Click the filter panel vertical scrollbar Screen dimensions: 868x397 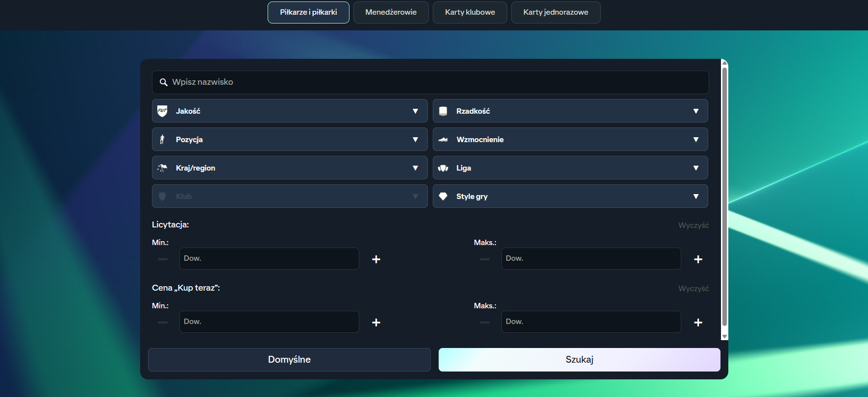pos(724,196)
